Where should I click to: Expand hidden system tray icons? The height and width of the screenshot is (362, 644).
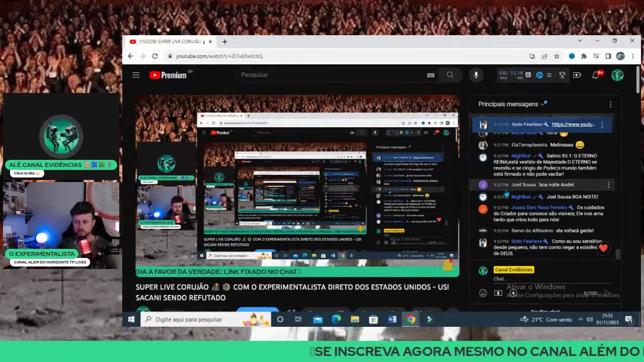tap(580, 319)
